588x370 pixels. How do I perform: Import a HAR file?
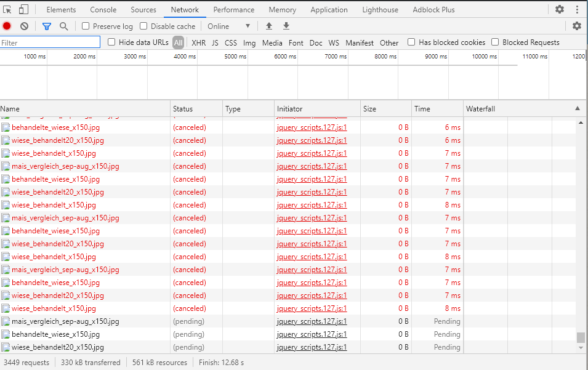click(268, 26)
